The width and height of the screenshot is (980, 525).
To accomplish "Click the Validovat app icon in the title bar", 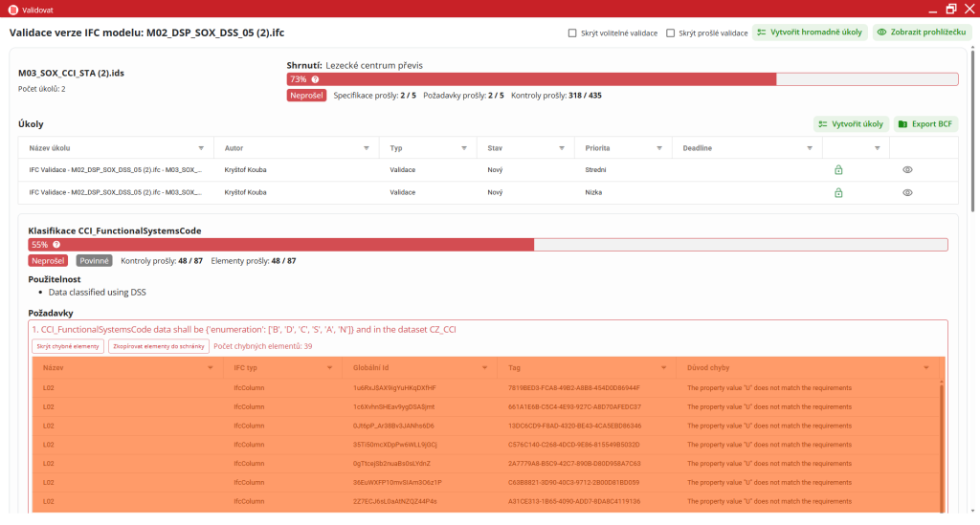I will click(x=11, y=9).
